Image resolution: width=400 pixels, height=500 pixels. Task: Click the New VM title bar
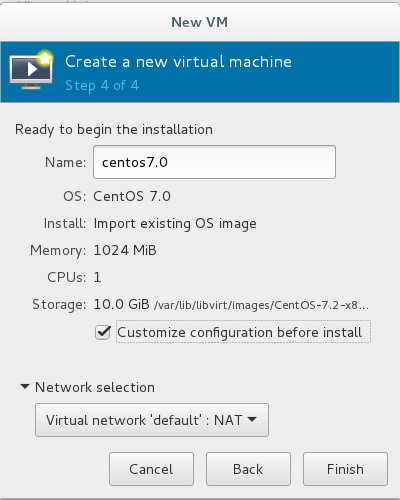pyautogui.click(x=200, y=22)
